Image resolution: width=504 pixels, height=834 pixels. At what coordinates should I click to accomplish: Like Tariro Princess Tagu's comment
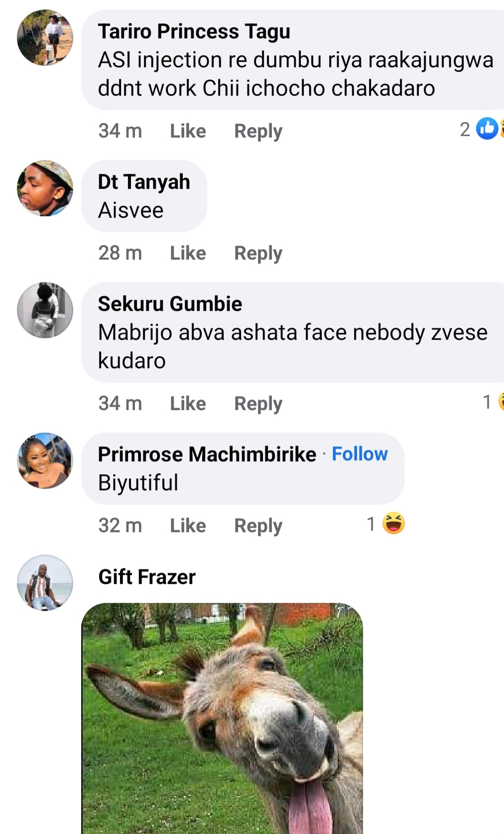(x=188, y=131)
